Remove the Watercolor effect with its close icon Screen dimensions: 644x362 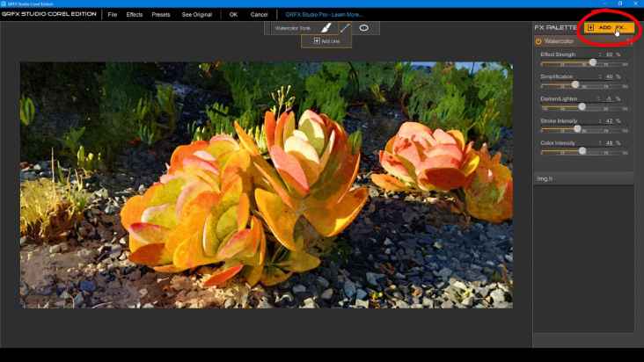[x=628, y=41]
